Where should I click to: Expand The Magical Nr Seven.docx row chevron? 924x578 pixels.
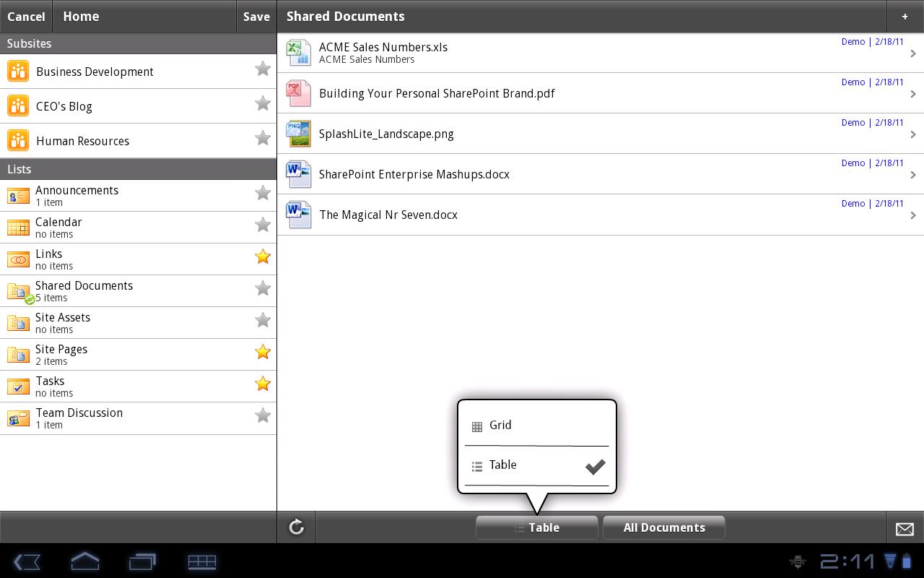pos(913,215)
